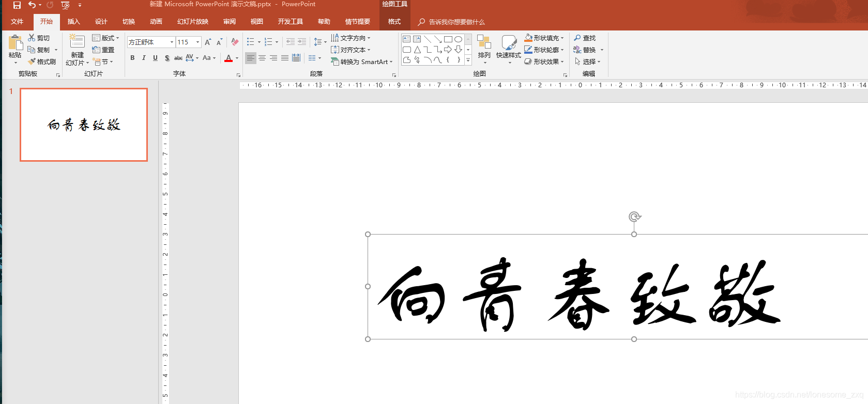Screen dimensions: 868x404
Task: Open the Paragraph dialog launcher
Action: (x=394, y=75)
